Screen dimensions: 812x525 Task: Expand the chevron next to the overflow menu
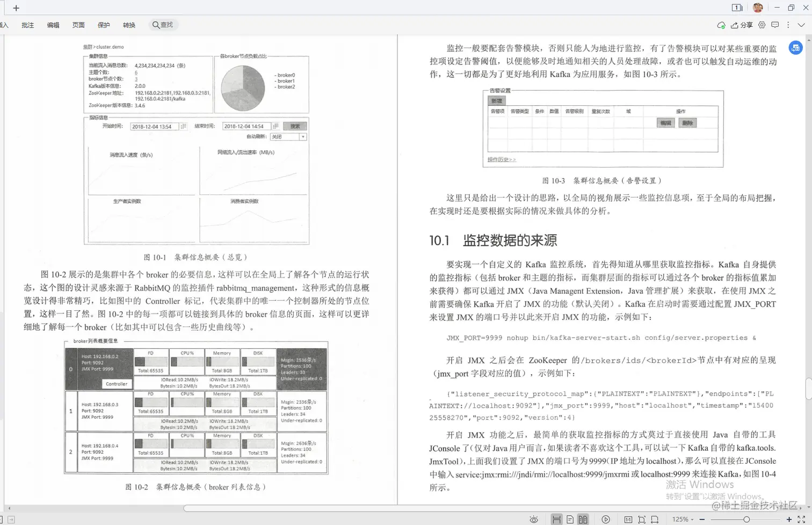pos(801,25)
